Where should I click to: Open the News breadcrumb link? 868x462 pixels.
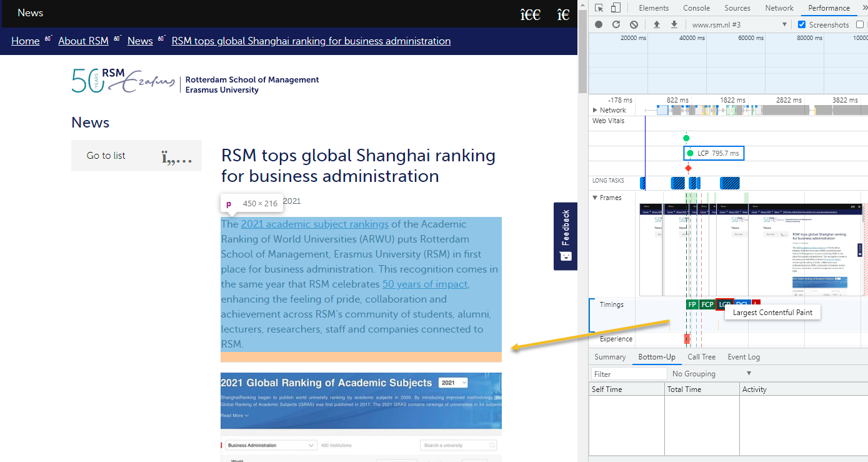click(x=140, y=41)
